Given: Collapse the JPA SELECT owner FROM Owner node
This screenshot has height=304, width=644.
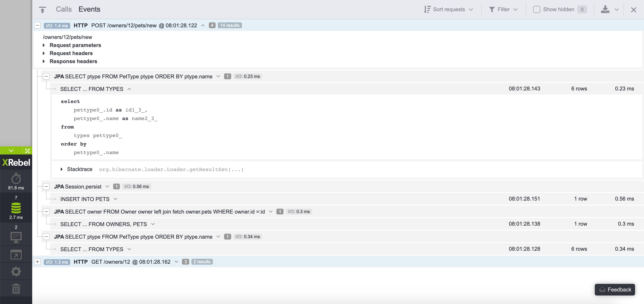Looking at the screenshot, I should click(x=46, y=211).
